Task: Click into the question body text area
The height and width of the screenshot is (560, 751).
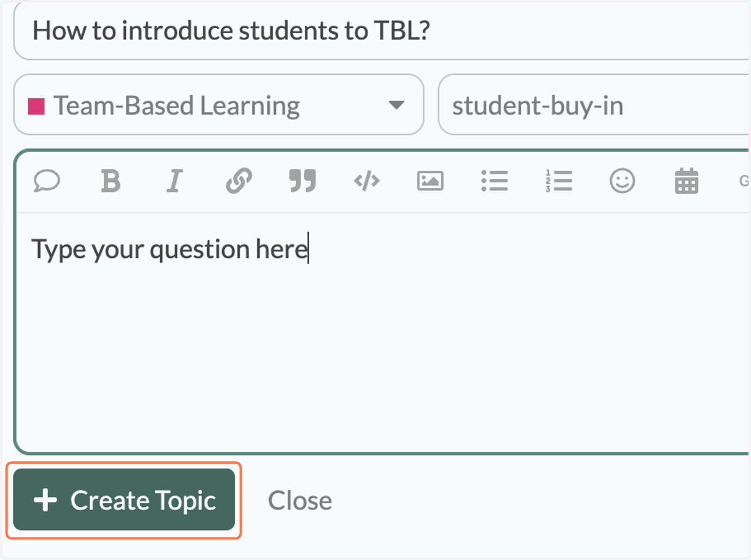Action: [383, 332]
